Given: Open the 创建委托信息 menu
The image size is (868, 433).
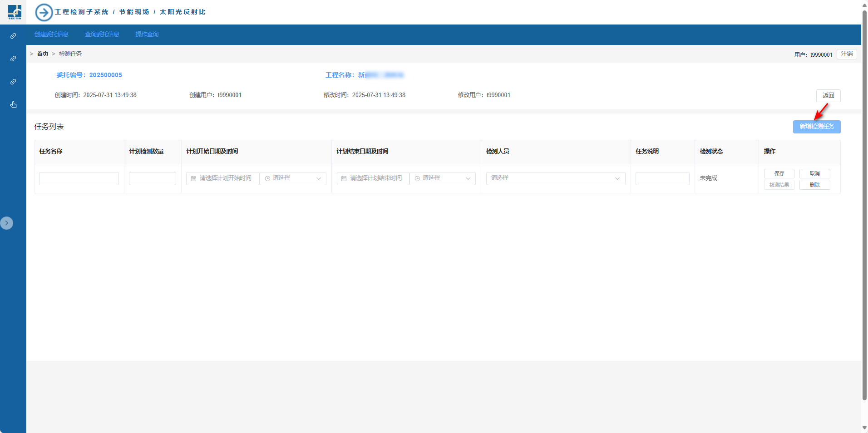Looking at the screenshot, I should click(x=51, y=34).
